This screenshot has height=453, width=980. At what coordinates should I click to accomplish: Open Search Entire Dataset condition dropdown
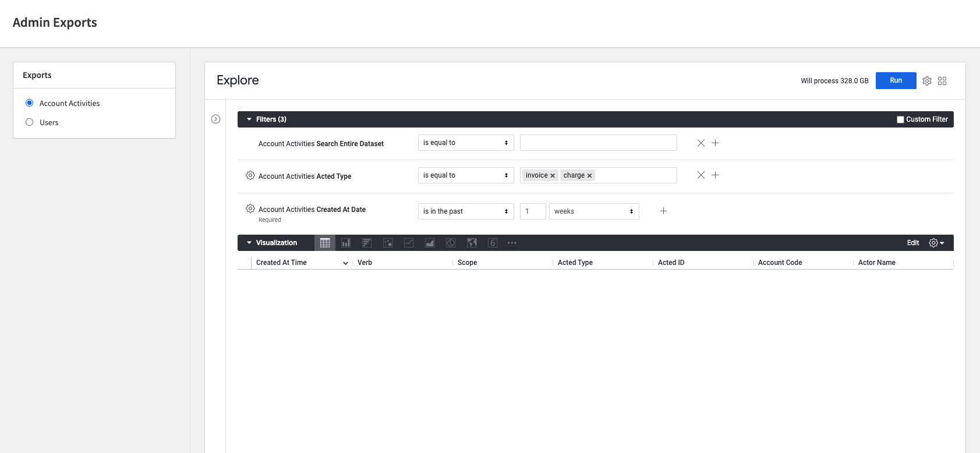(466, 143)
